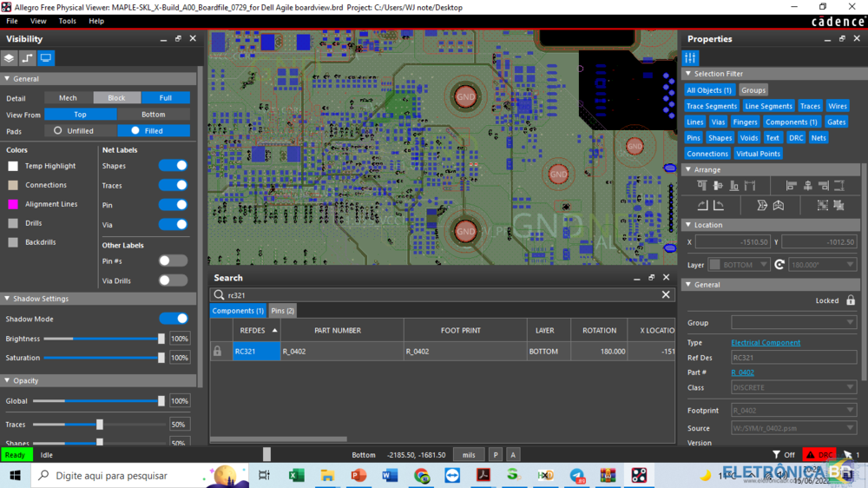Switch to the Pins (2) tab

(282, 311)
